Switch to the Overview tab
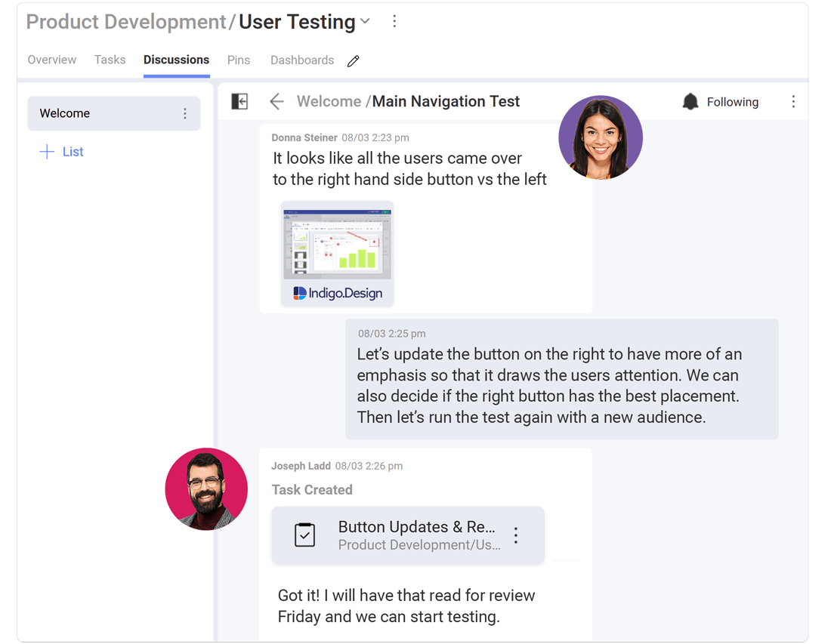The width and height of the screenshot is (831, 644). pyautogui.click(x=51, y=60)
